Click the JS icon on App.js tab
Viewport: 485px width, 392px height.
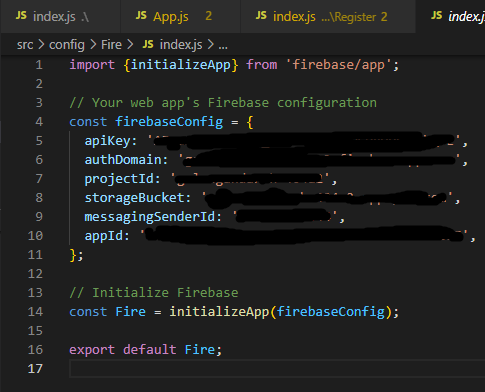click(141, 16)
